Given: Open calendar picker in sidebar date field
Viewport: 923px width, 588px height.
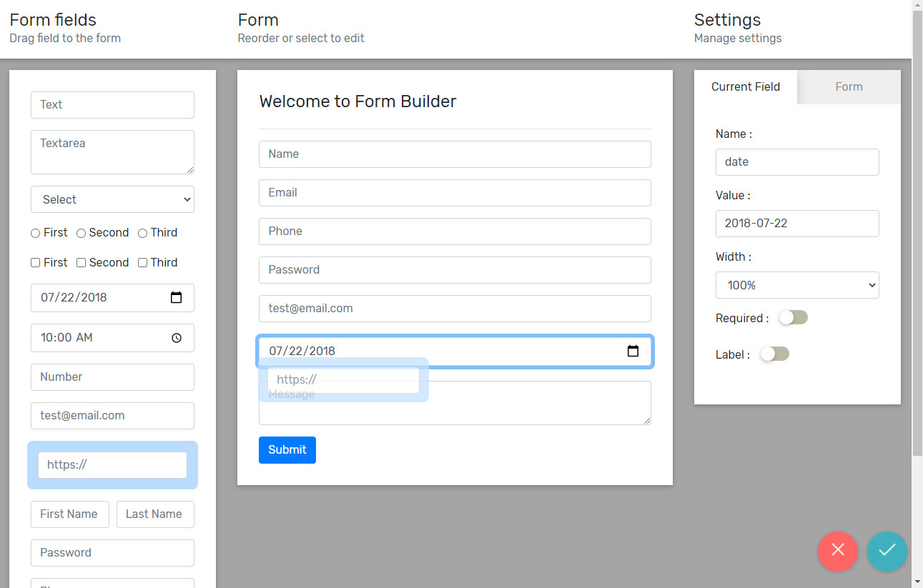Looking at the screenshot, I should tap(177, 298).
